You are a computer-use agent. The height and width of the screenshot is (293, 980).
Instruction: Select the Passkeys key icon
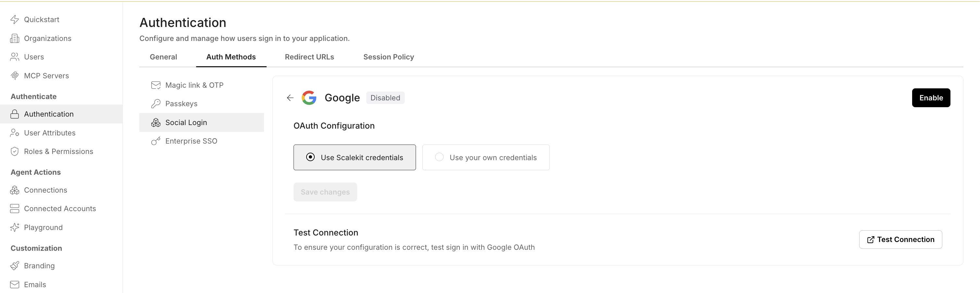pyautogui.click(x=156, y=103)
